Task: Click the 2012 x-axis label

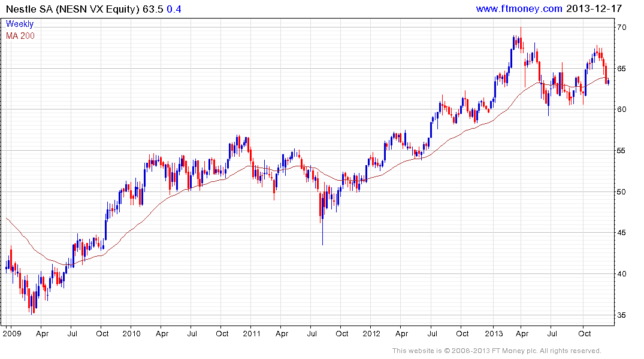Action: tap(371, 333)
